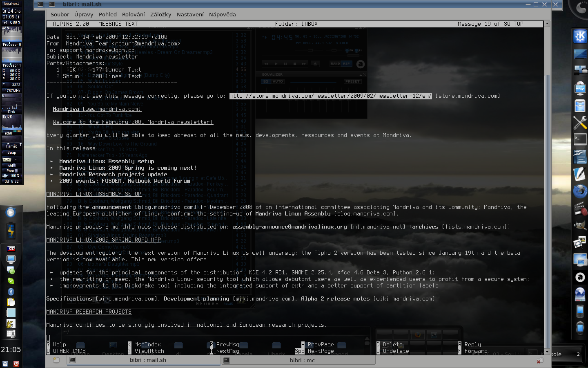This screenshot has width=588, height=368.
Task: Click the assembly-announce@mandrivalinux.org address
Action: tap(290, 227)
